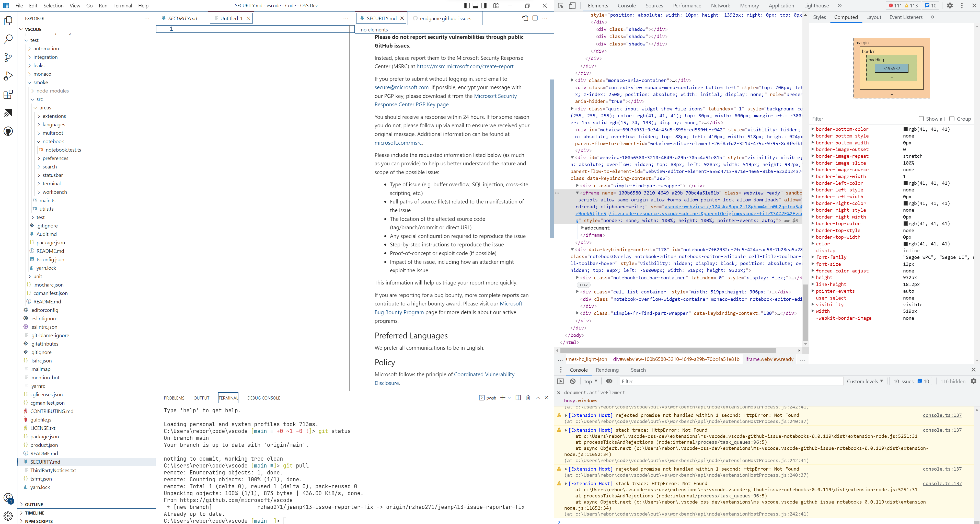Kill terminal with trash icon
The image size is (980, 524).
coord(528,398)
